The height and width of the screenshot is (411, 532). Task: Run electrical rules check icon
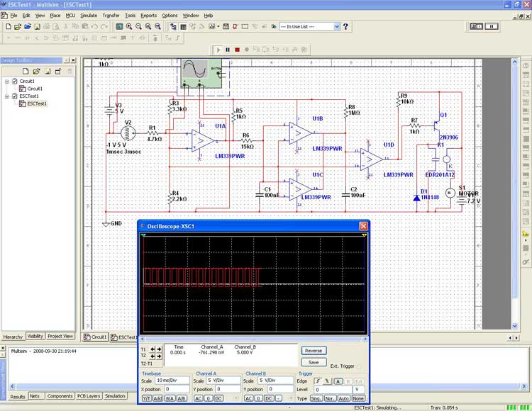(235, 26)
